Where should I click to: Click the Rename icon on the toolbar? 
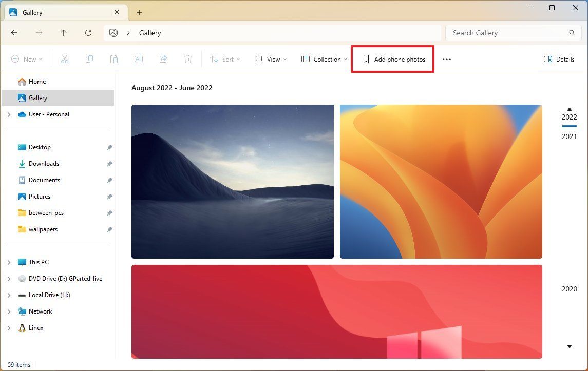tap(138, 59)
